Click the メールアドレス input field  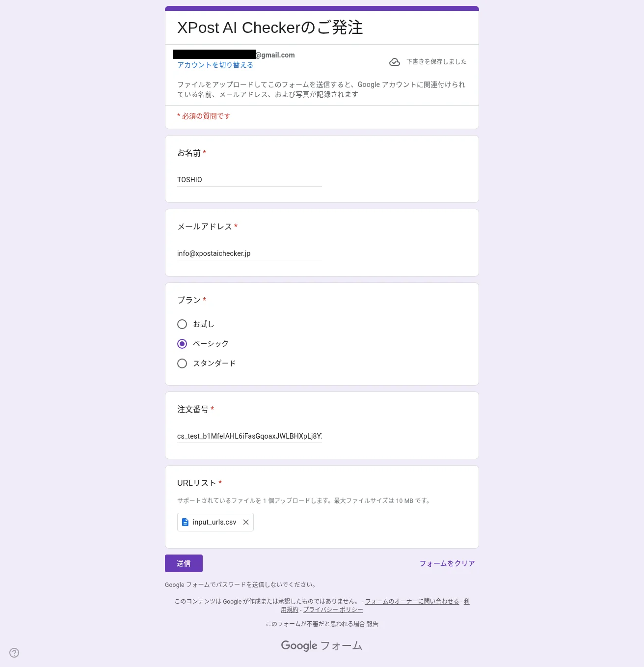click(x=249, y=253)
